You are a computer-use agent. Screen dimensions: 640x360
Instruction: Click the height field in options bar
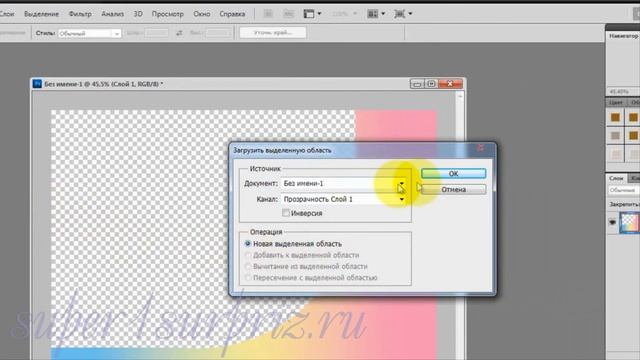(218, 33)
